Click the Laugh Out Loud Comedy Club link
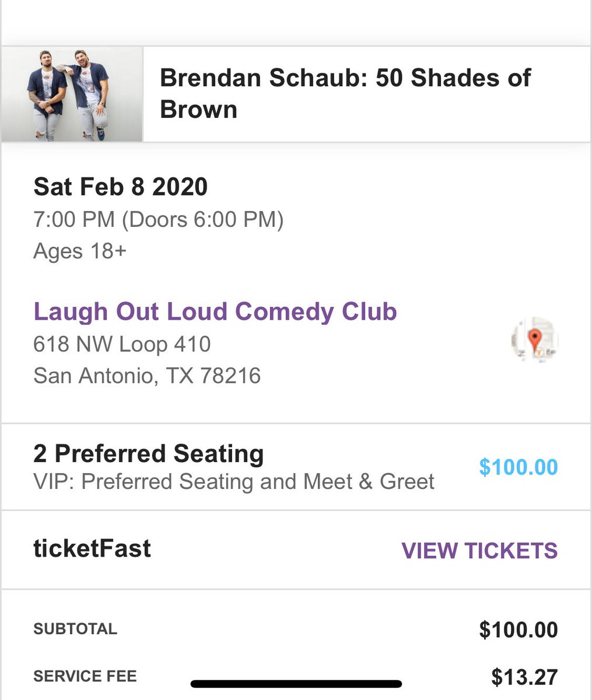Screen dimensions: 592x700 (215, 311)
